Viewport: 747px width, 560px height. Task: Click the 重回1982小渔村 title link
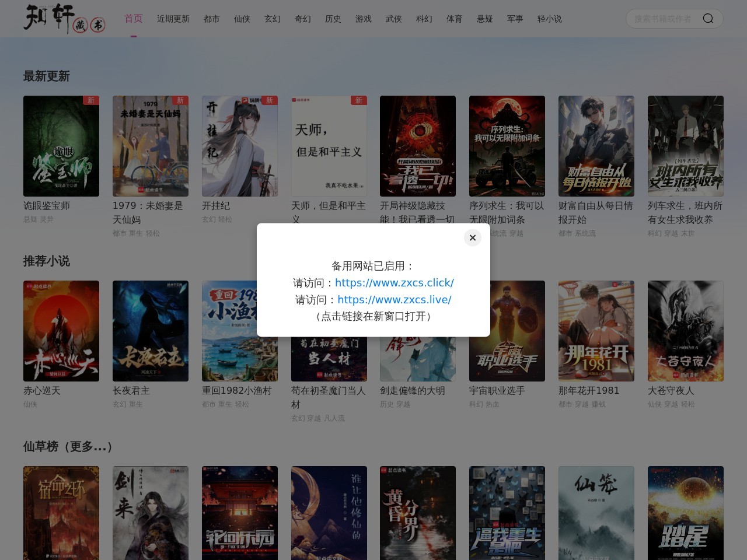(237, 391)
